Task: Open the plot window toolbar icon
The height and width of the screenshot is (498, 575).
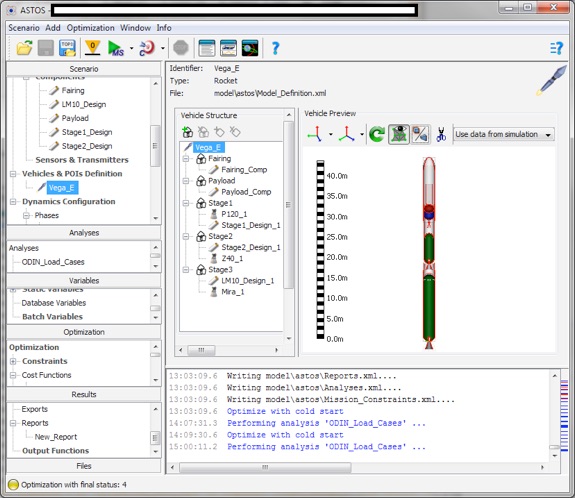Action: coord(228,48)
